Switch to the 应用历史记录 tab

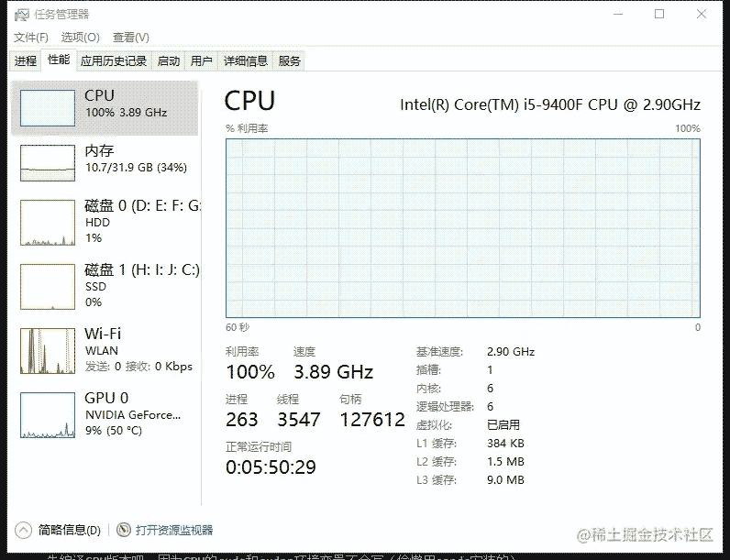114,60
